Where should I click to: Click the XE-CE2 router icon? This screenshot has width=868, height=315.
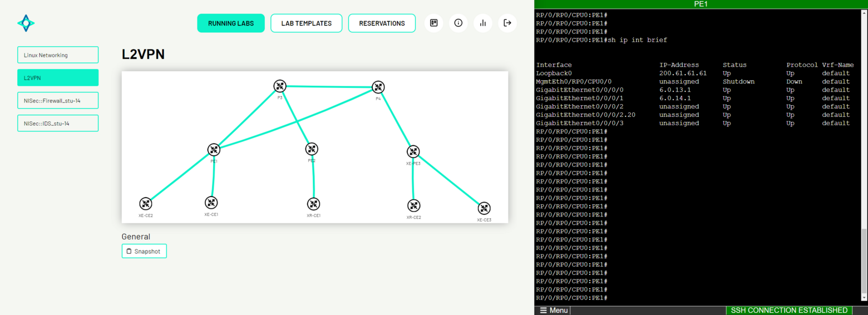146,204
